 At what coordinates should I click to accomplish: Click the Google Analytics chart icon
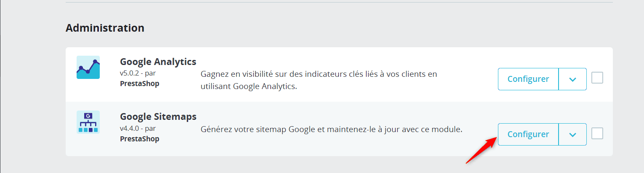88,68
